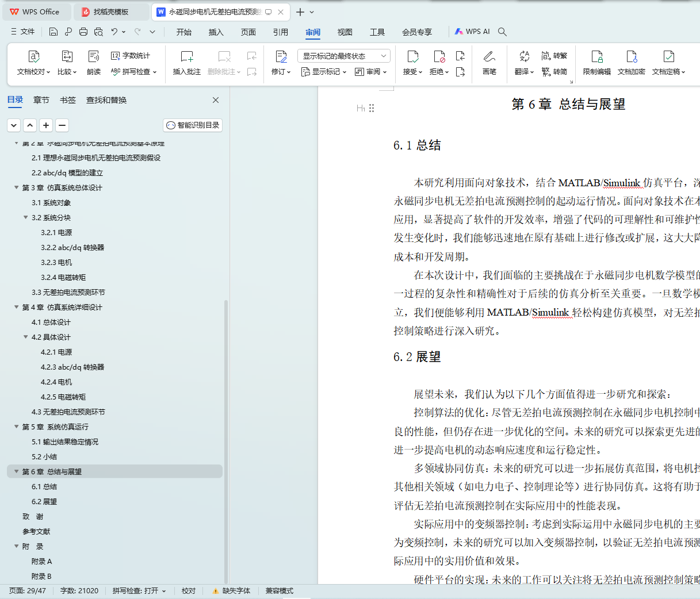Switch to 章节 tab in navigation pane
700x599 pixels.
(41, 100)
